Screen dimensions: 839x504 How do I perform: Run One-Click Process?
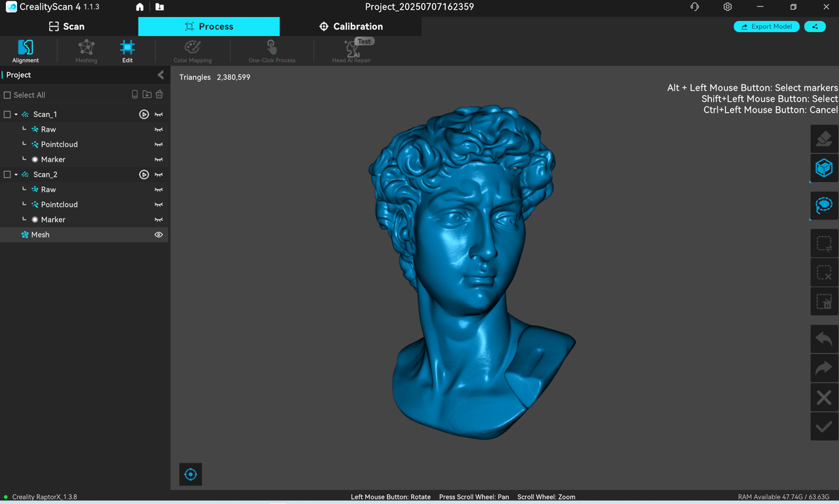271,51
